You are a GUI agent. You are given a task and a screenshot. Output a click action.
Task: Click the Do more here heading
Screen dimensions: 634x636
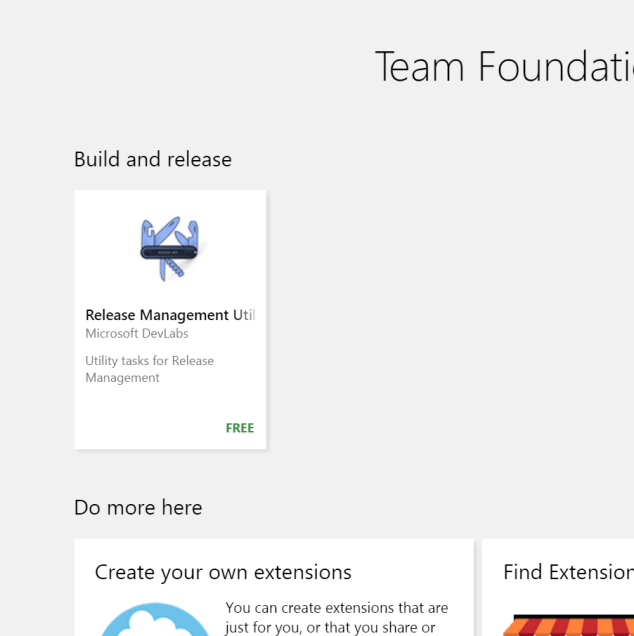(138, 507)
